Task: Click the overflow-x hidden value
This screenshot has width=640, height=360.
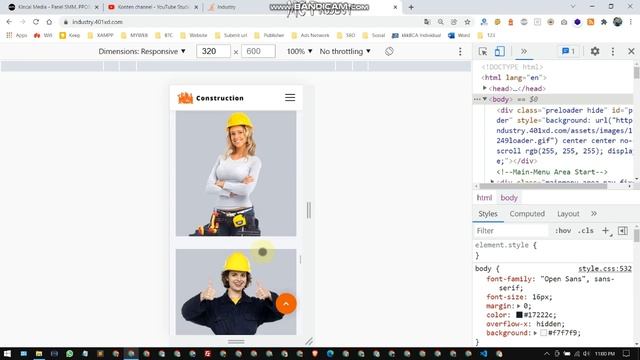Action: (549, 324)
